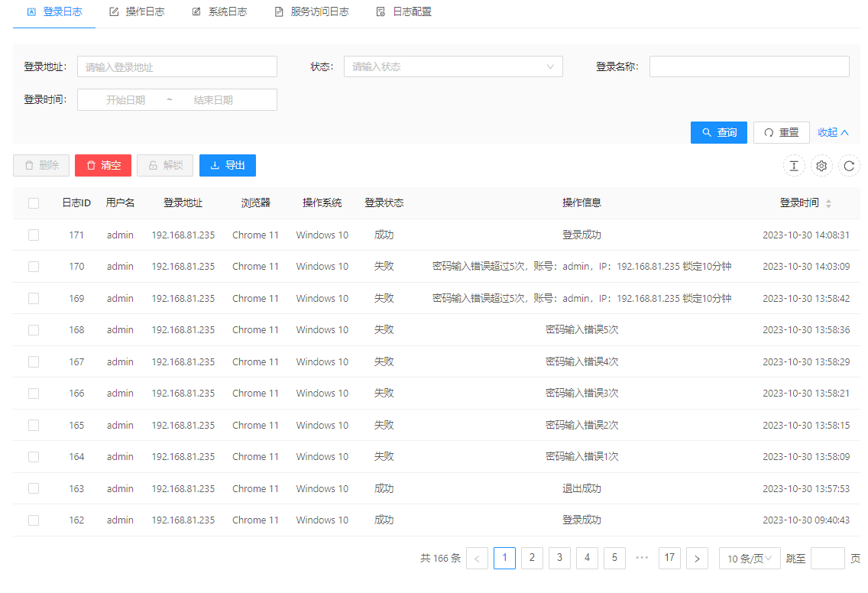868x593 pixels.
Task: Click the 导出 export button
Action: [227, 166]
